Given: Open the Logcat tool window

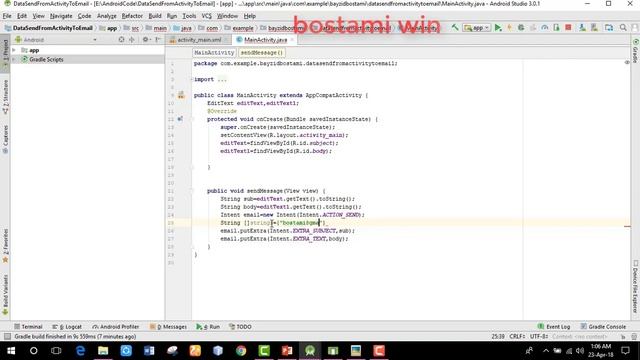Looking at the screenshot, I should tap(67, 327).
